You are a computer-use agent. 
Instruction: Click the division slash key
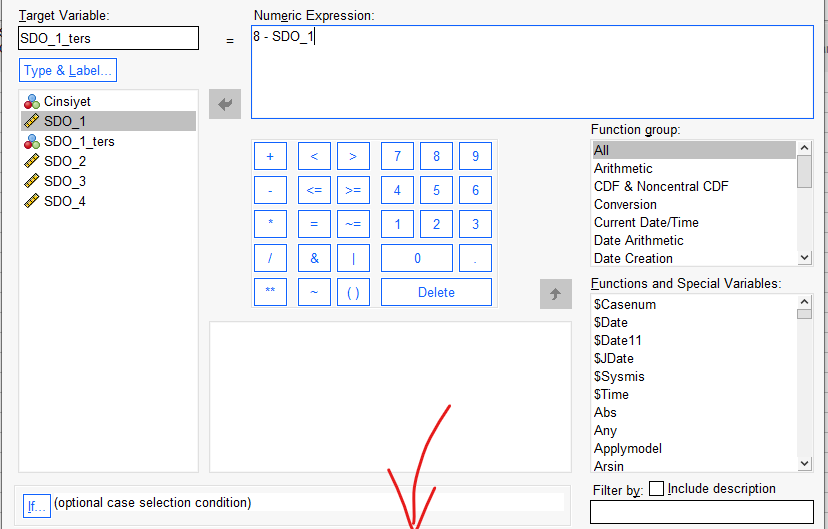270,258
